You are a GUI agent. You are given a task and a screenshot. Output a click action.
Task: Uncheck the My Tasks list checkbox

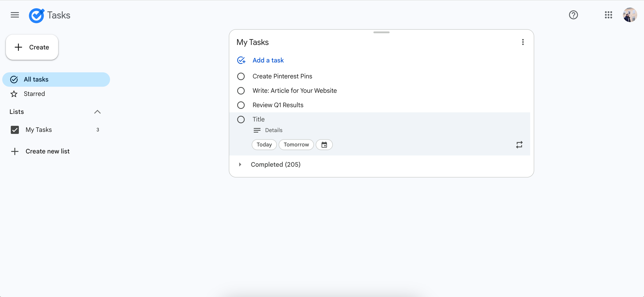(x=15, y=130)
